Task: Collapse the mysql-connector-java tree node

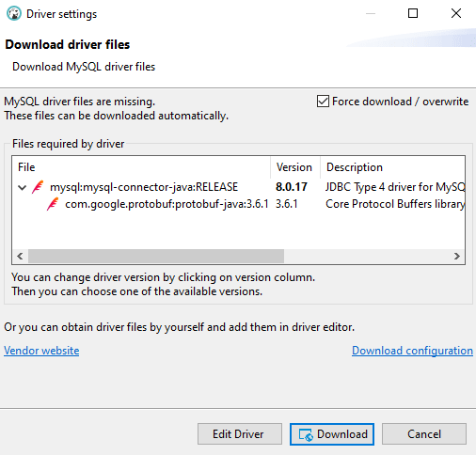Action: pos(22,188)
